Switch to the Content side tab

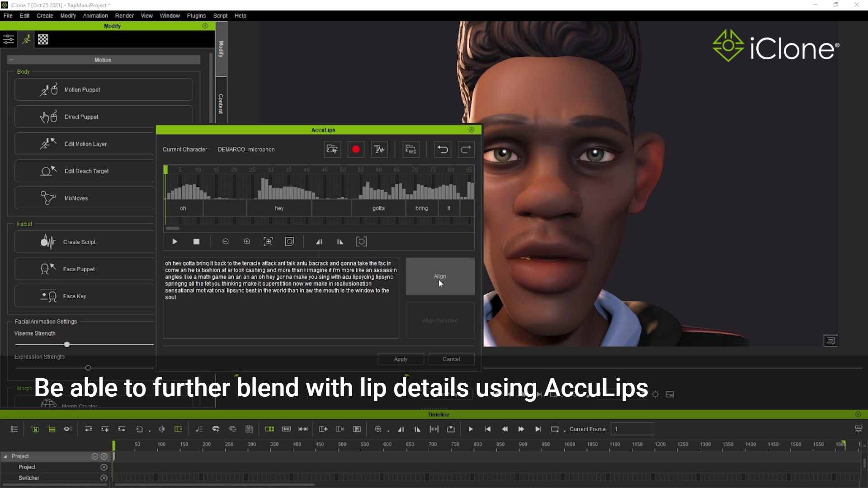tap(221, 103)
